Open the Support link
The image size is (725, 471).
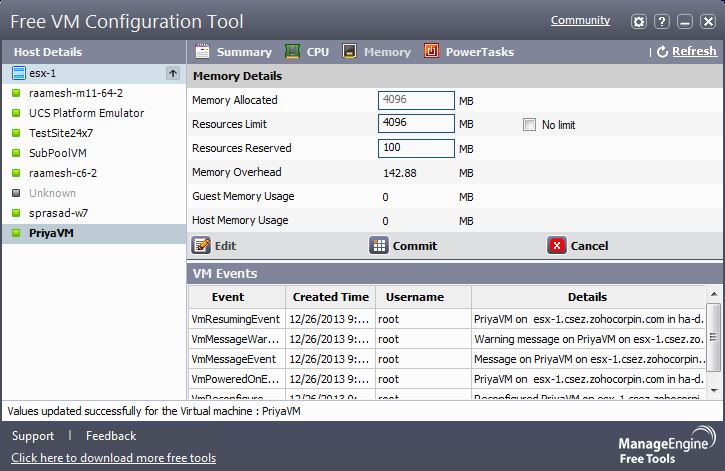(33, 436)
